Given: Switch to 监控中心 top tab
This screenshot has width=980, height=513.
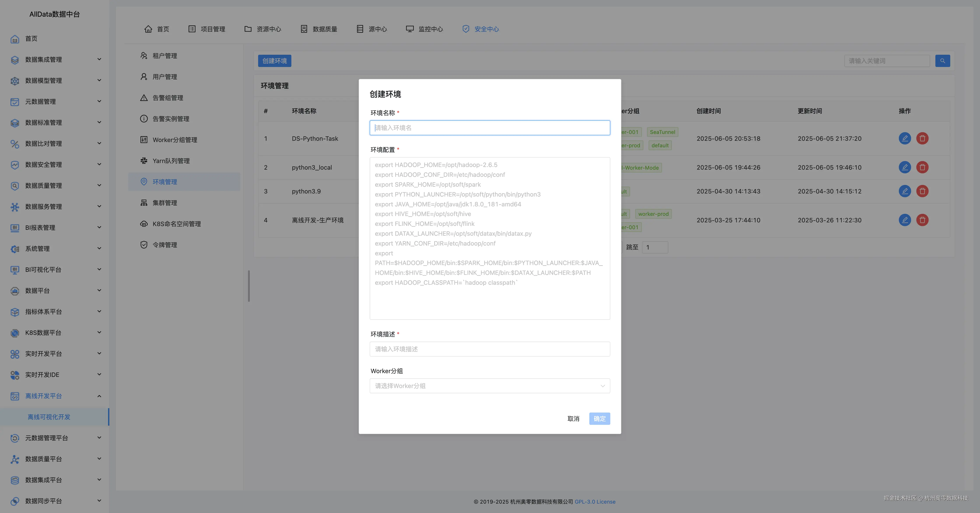Looking at the screenshot, I should pos(425,29).
